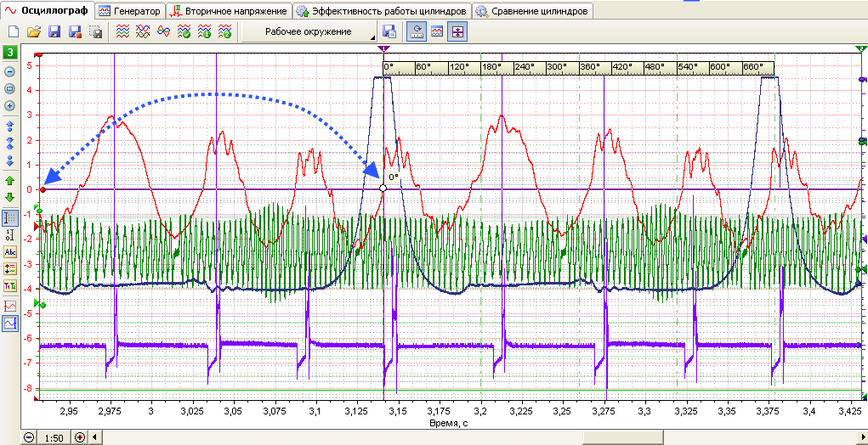
Task: Click the channel arrows settings icon below Abc
Action: pos(10,268)
